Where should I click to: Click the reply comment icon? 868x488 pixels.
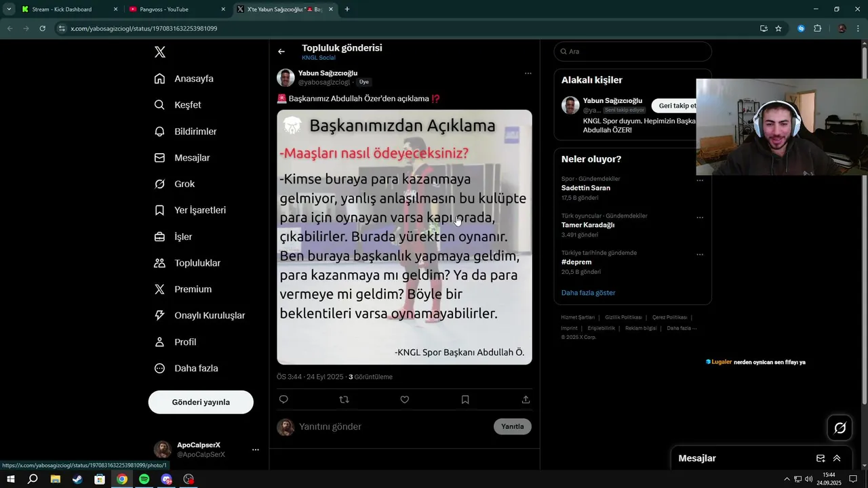[x=283, y=400]
